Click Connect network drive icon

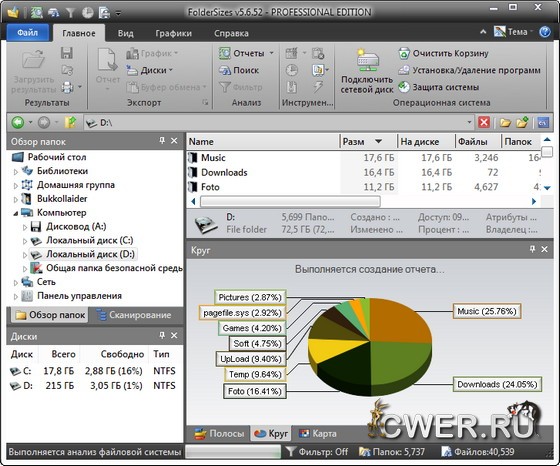click(x=368, y=60)
